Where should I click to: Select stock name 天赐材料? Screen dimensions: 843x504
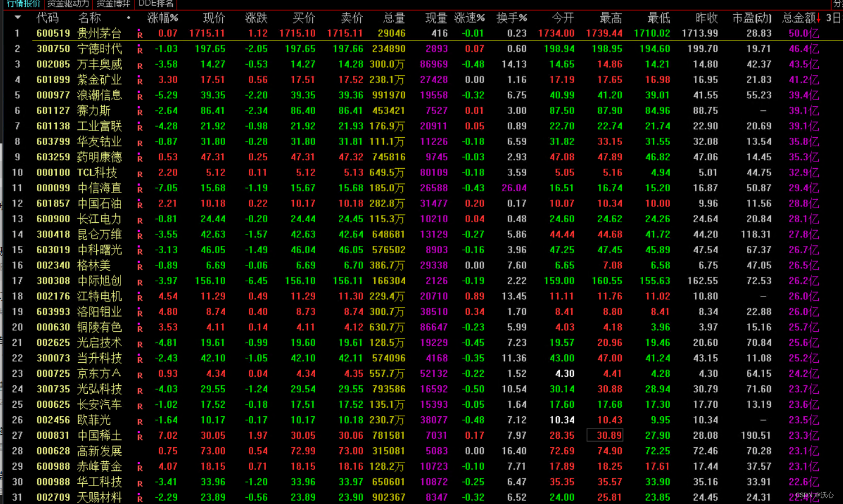pos(100,497)
